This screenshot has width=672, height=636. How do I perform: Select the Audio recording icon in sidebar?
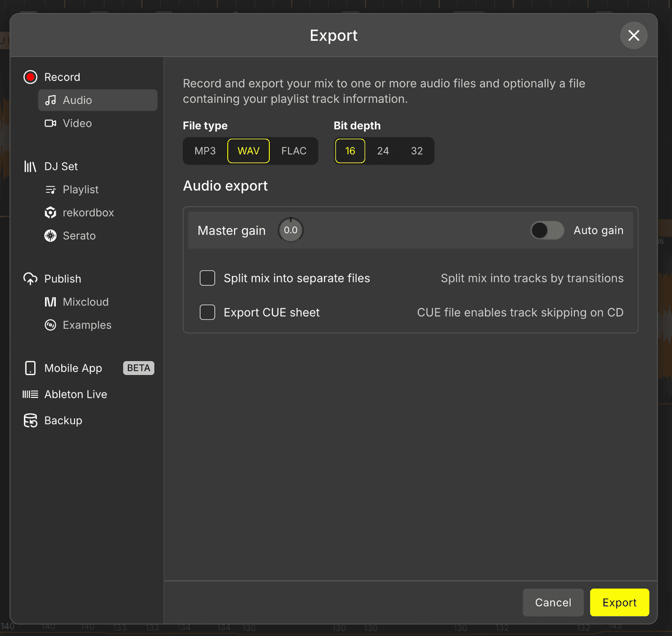tap(51, 100)
